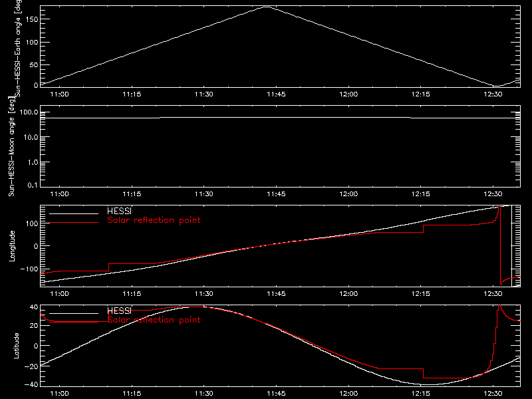The image size is (532, 399).
Task: Click the HESSI legend label in the Latitude plot
Action: pyautogui.click(x=119, y=311)
